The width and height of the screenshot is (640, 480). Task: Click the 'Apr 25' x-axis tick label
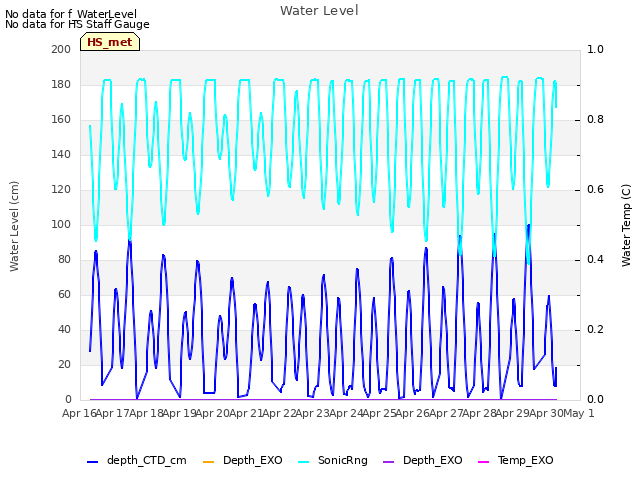[x=379, y=413]
